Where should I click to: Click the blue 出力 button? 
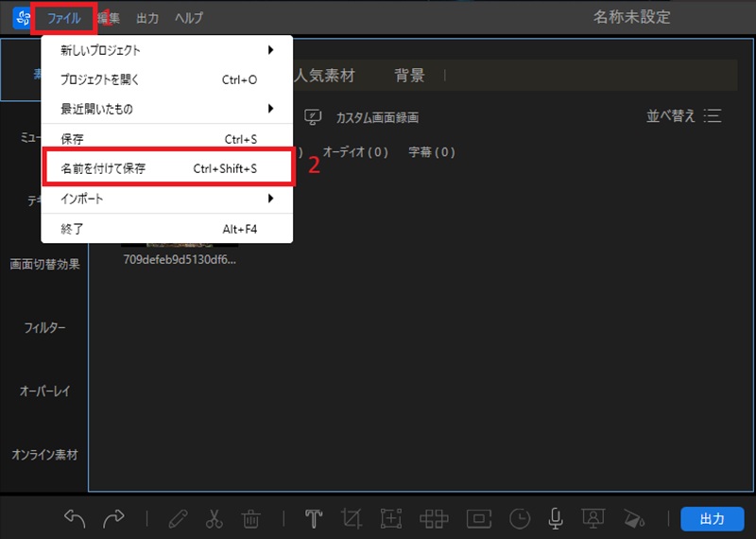[x=713, y=519]
